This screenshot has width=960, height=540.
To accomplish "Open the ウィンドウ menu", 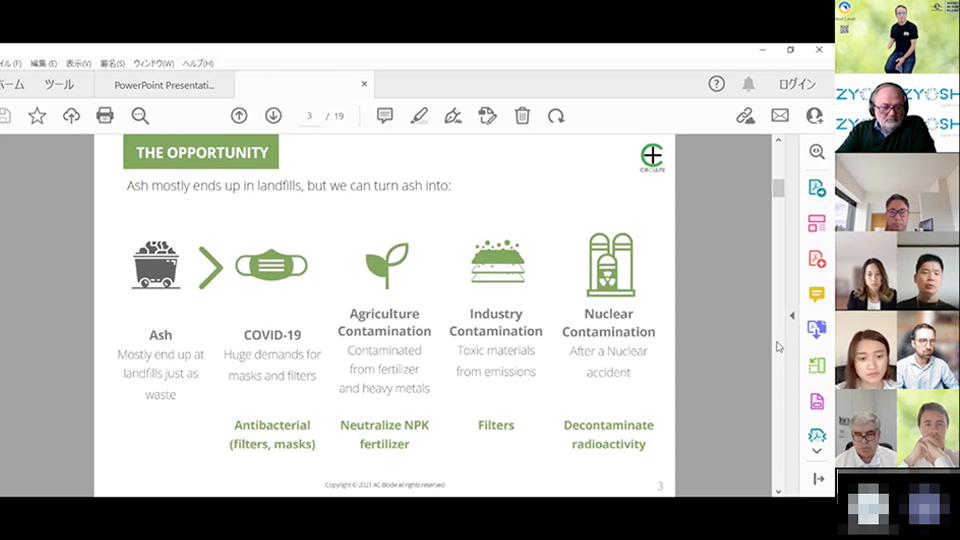I will coord(153,64).
